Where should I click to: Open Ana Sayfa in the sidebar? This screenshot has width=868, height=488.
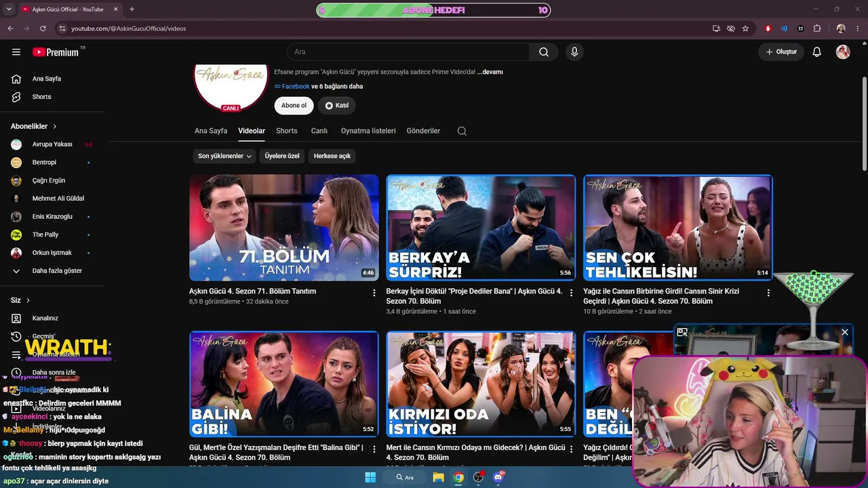coord(47,79)
